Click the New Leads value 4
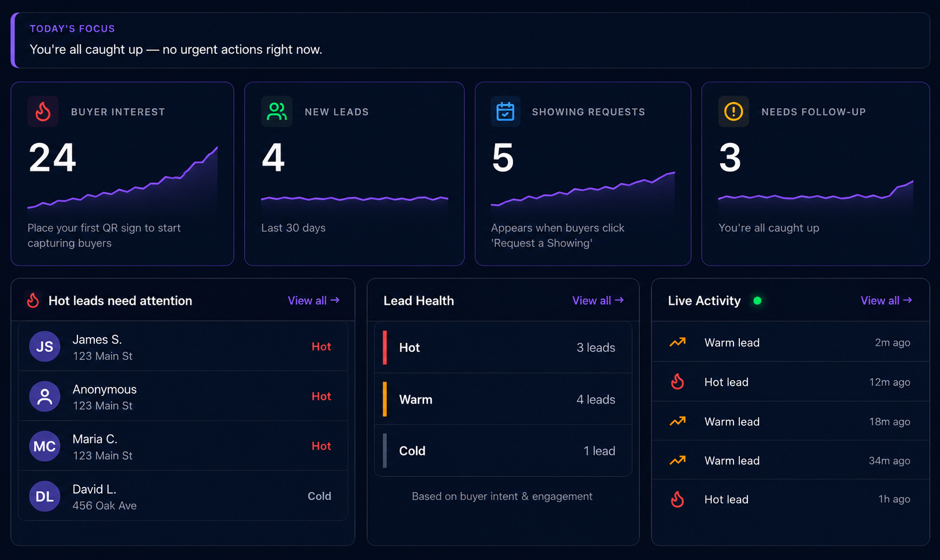 pos(273,158)
